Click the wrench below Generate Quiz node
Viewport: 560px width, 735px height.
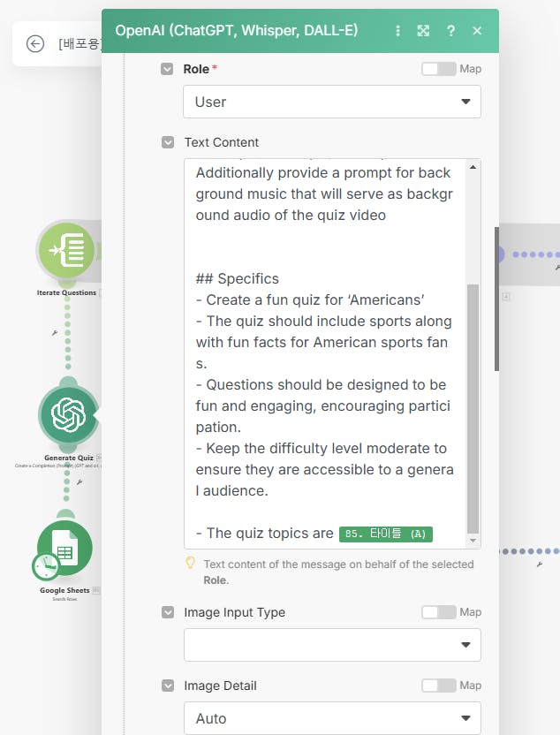(x=79, y=481)
